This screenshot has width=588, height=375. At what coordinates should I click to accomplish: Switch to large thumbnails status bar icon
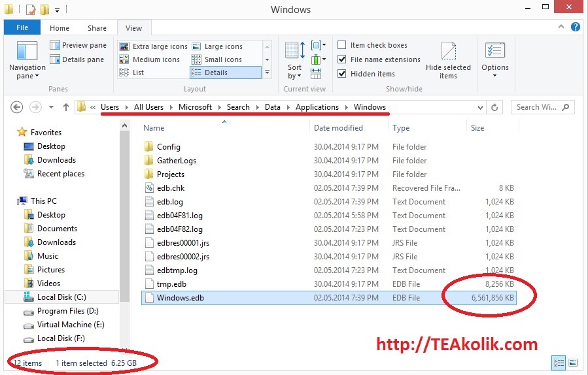pos(573,363)
